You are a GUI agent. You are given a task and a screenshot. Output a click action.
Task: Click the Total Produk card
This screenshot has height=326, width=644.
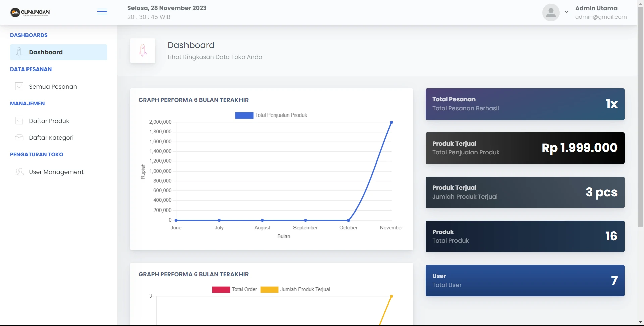[x=525, y=236]
